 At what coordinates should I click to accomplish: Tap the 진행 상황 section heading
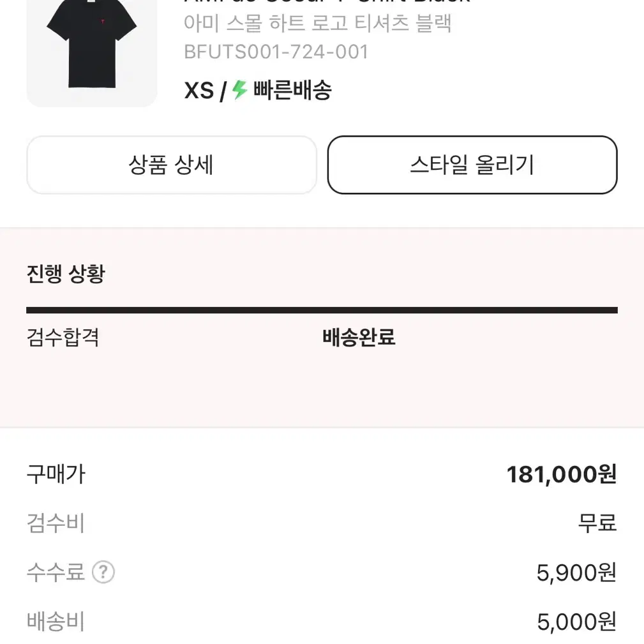pos(66,274)
